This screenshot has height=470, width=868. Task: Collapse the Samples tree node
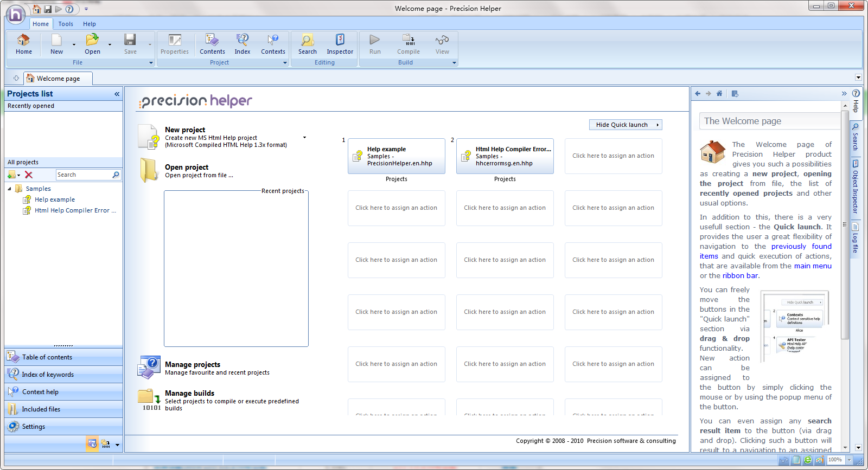[x=9, y=189]
